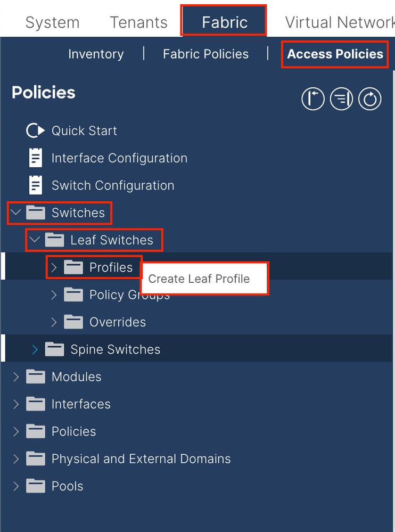Choose Create Leaf Profile from context menu
This screenshot has width=395, height=532.
pos(199,279)
